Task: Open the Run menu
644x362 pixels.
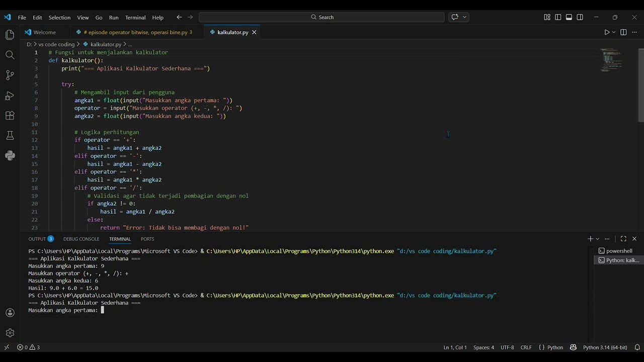Action: 114,17
